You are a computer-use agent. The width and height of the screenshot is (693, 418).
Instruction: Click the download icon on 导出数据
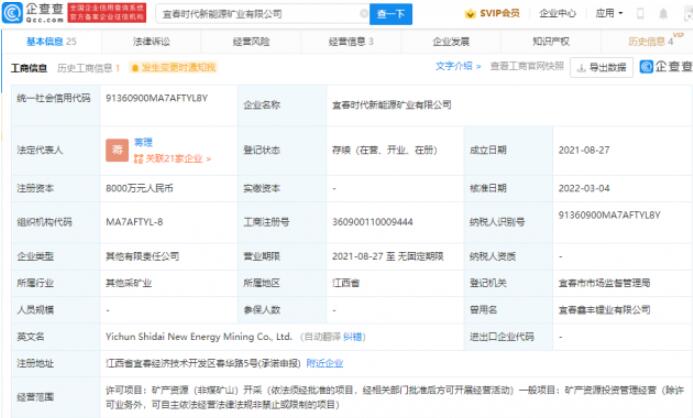coord(582,68)
